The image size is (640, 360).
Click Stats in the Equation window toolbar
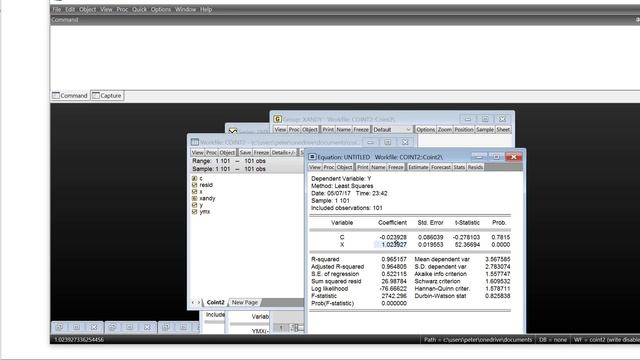coord(459,167)
